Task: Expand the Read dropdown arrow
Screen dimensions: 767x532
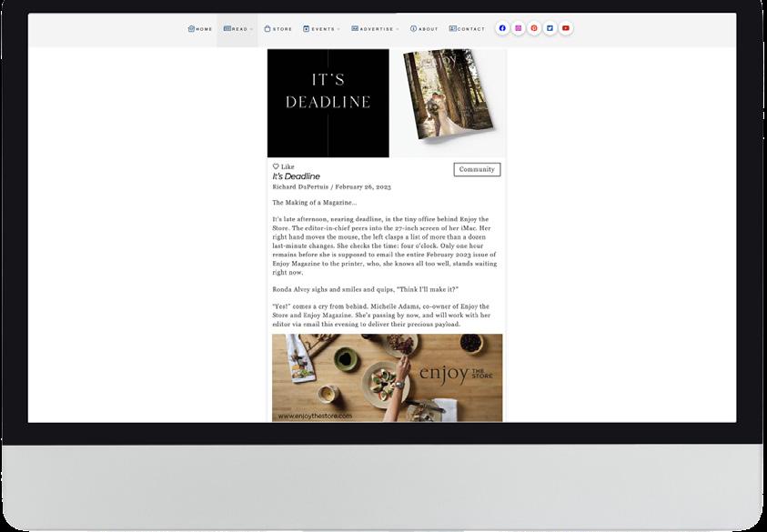Action: pyautogui.click(x=251, y=29)
